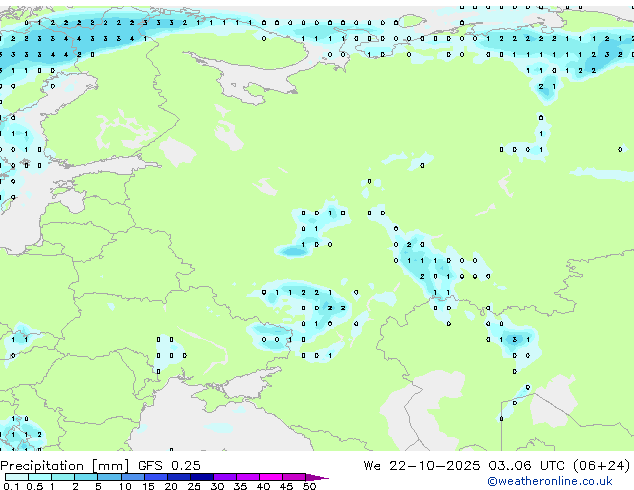This screenshot has height=490, width=634.
Task: Select the legend swatch between 45 and 50
Action: 294,477
